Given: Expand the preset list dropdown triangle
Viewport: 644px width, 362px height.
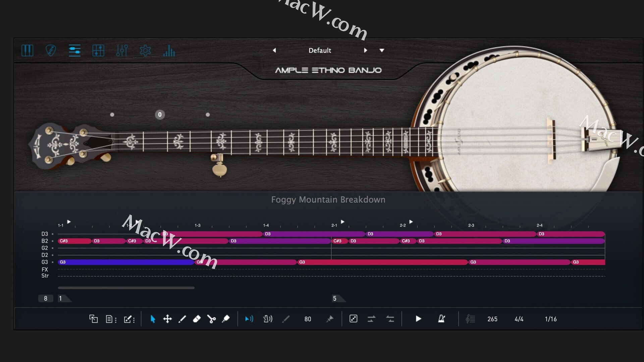Looking at the screenshot, I should (x=382, y=51).
